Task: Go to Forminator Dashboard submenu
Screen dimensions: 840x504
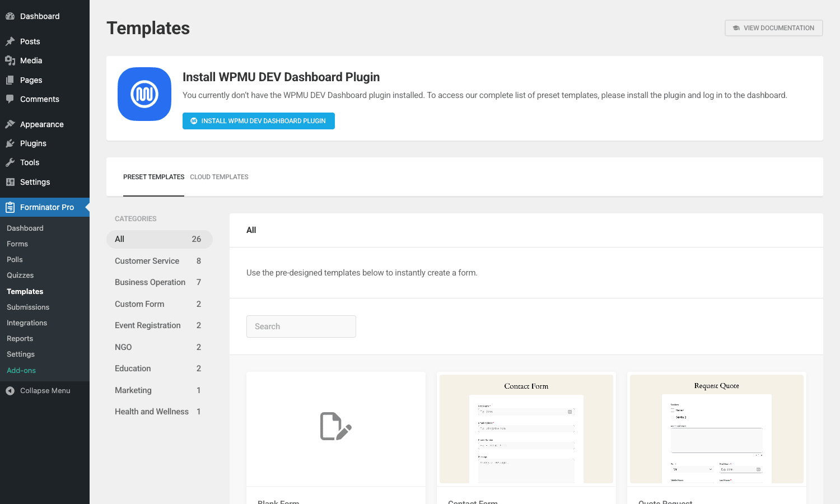Action: click(x=25, y=228)
